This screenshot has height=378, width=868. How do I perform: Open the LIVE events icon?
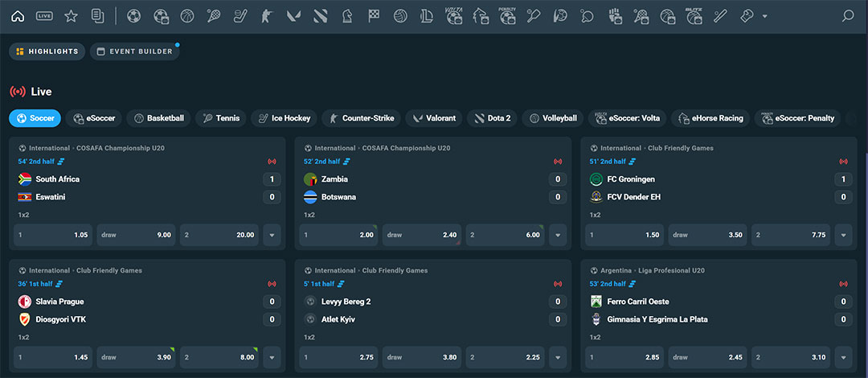click(x=44, y=16)
